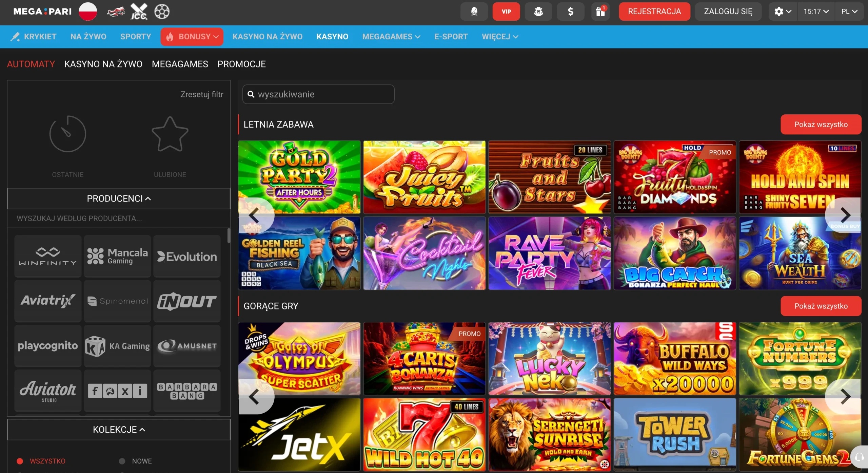Click the ZALOGUJ SIĘ button

[728, 12]
